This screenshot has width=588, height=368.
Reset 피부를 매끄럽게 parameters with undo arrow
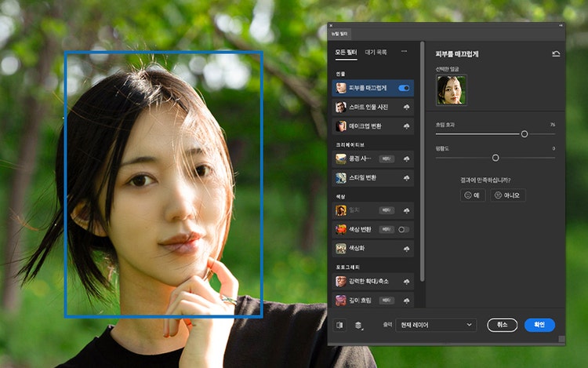(x=556, y=54)
